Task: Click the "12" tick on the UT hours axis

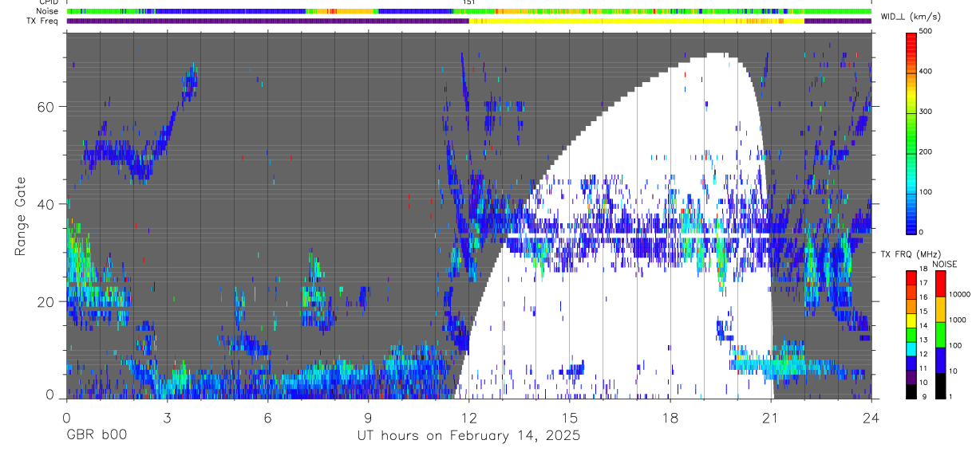Action: 468,418
